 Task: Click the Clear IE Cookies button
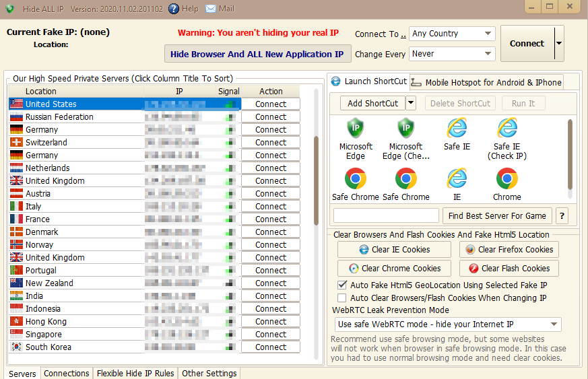pyautogui.click(x=394, y=249)
